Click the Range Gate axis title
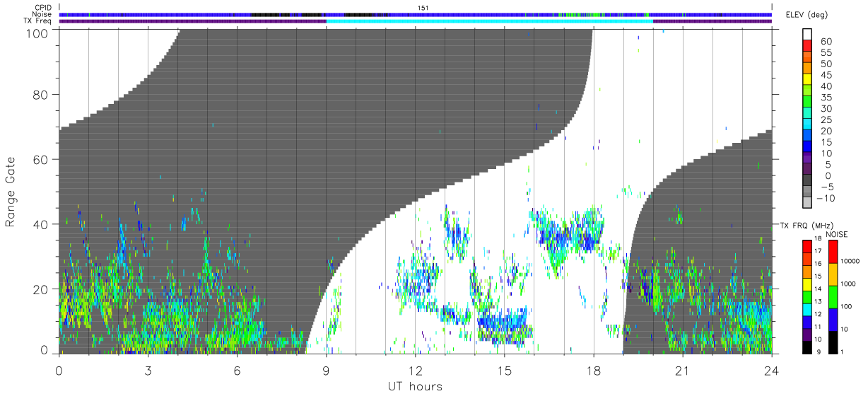868x401 pixels. [x=11, y=192]
